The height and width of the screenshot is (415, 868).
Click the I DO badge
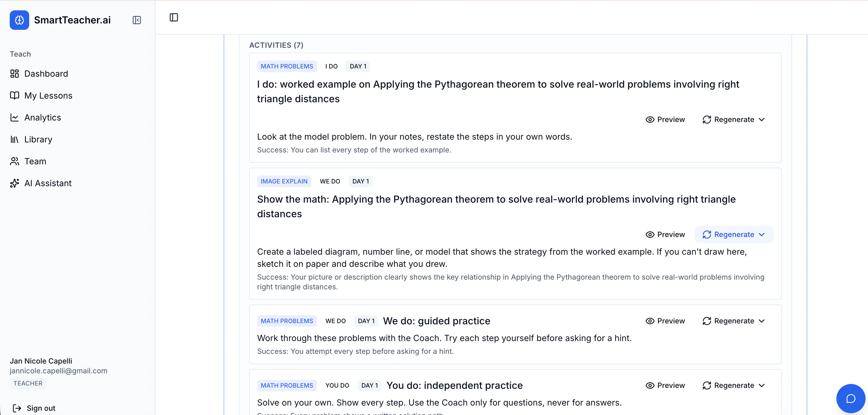[331, 66]
